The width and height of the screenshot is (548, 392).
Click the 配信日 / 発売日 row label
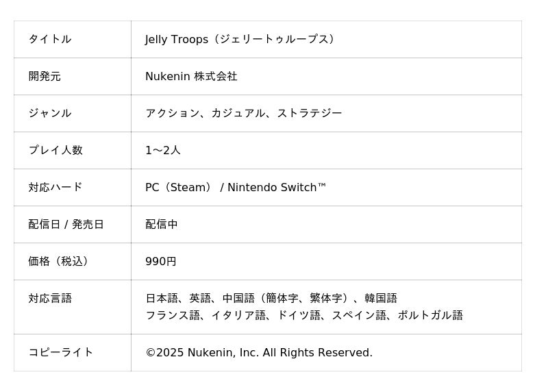tap(66, 224)
